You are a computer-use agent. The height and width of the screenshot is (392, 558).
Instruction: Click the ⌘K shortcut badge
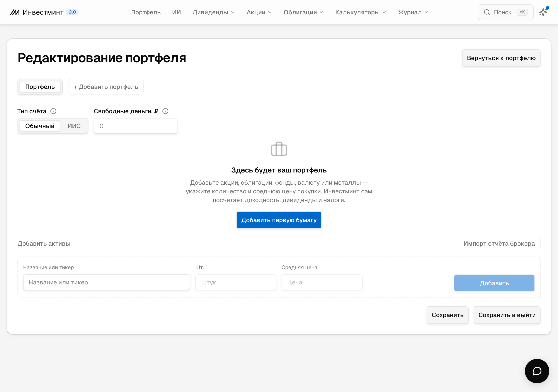point(522,12)
